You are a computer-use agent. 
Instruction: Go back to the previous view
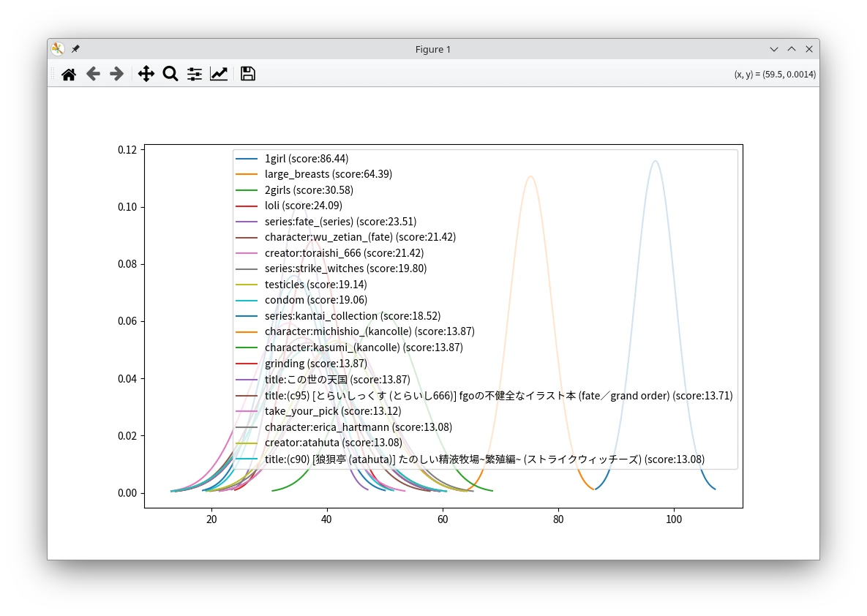pyautogui.click(x=93, y=74)
